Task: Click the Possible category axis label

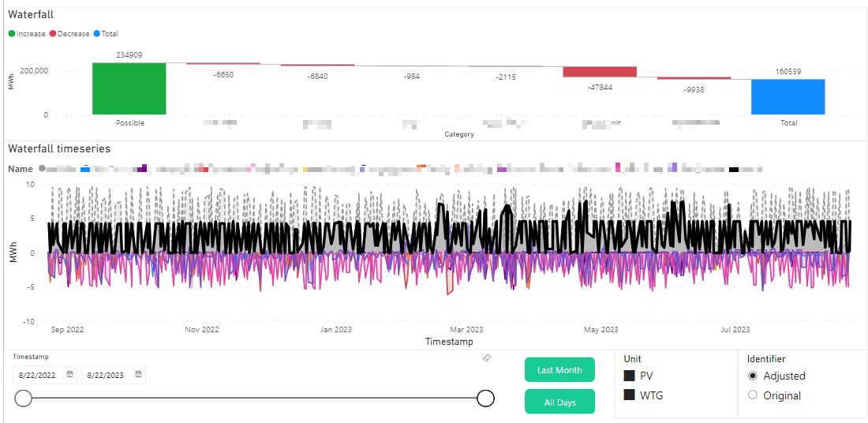Action: [130, 123]
